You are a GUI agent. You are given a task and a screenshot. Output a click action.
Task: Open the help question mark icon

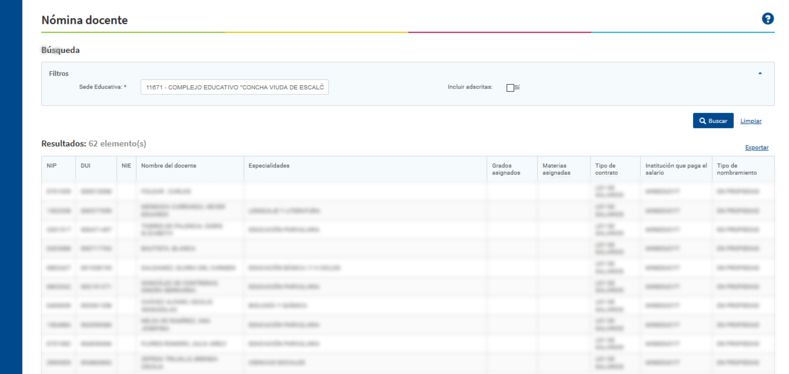coord(767,19)
